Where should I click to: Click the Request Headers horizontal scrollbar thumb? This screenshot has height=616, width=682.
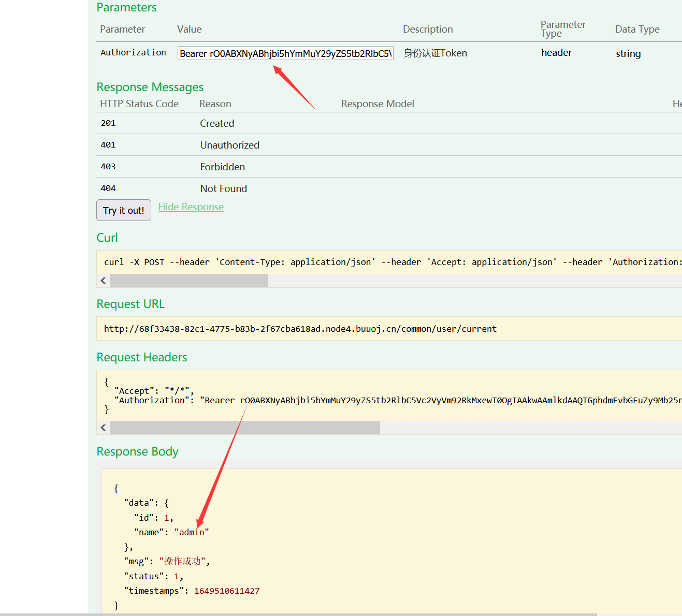pos(245,428)
